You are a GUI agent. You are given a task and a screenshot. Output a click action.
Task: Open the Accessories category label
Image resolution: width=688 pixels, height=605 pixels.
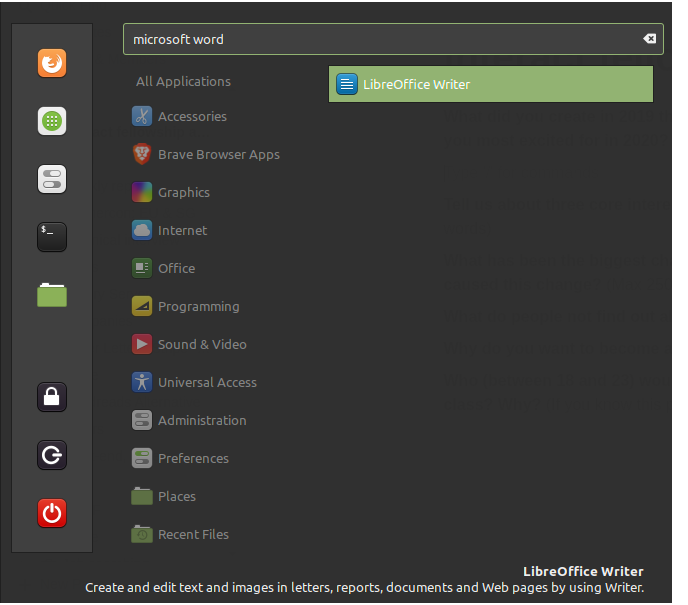pyautogui.click(x=192, y=117)
